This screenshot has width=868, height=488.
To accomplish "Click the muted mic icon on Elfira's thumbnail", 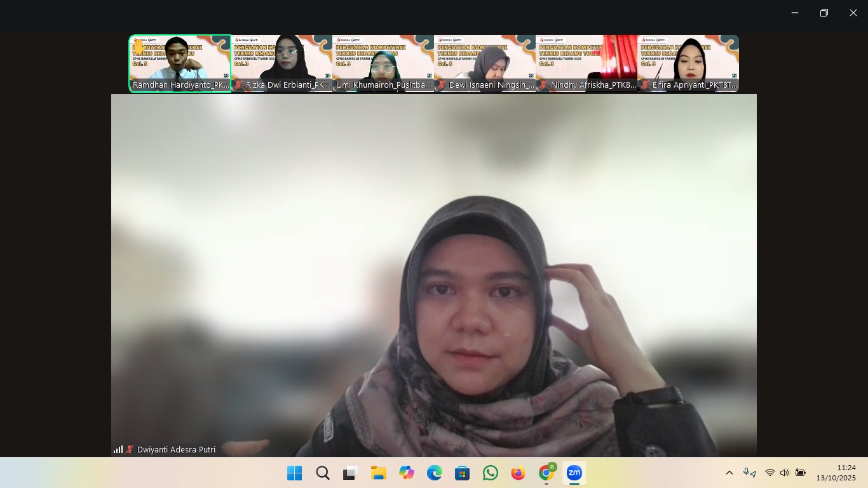I will 645,85.
